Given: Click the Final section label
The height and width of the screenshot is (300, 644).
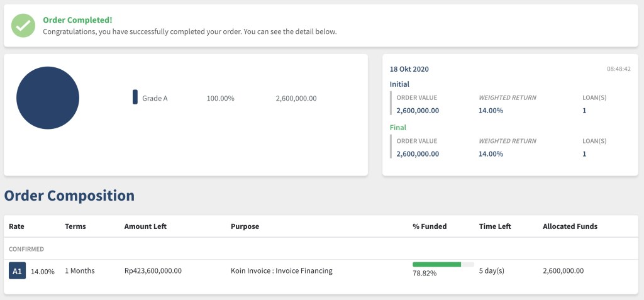Looking at the screenshot, I should point(398,128).
